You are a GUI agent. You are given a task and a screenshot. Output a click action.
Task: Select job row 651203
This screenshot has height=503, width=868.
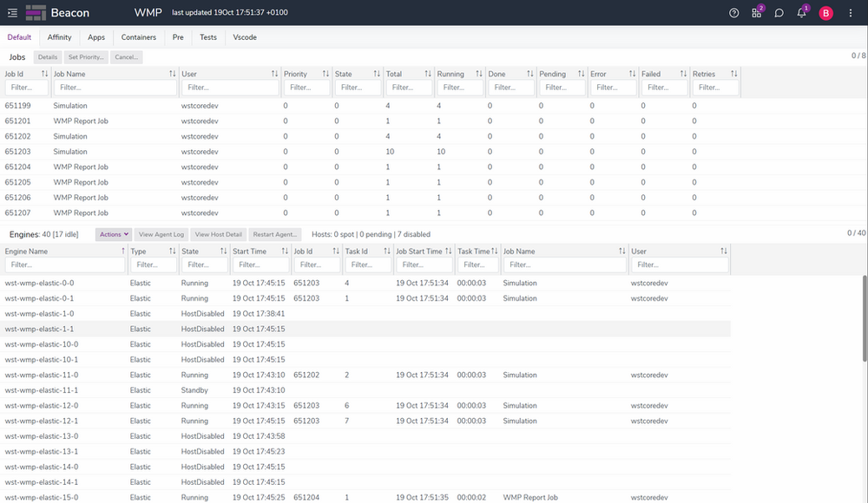371,152
